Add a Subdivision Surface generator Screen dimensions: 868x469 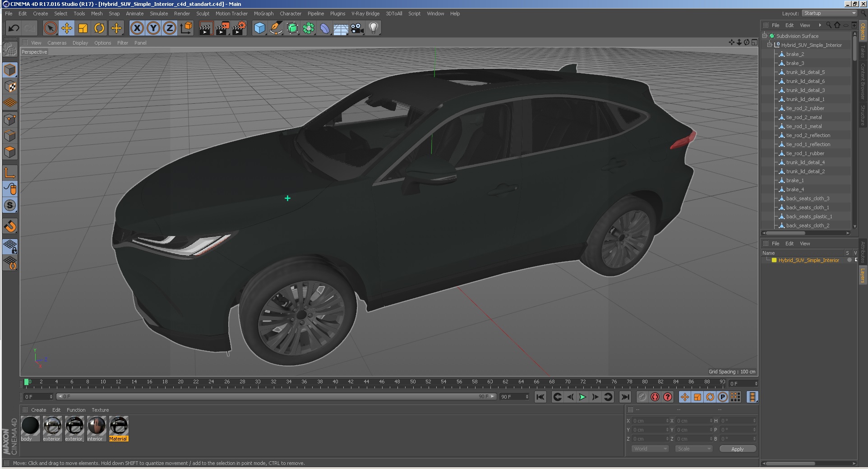pos(292,28)
